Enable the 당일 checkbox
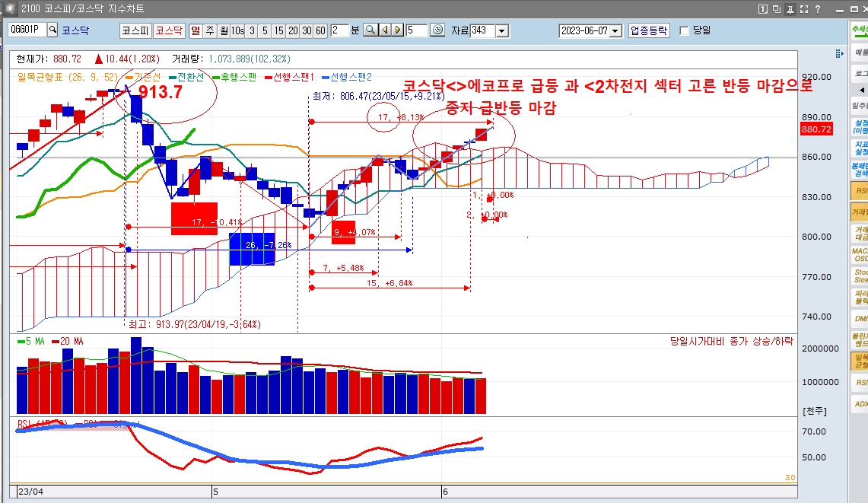Screen dimensions: 868x503 684,30
